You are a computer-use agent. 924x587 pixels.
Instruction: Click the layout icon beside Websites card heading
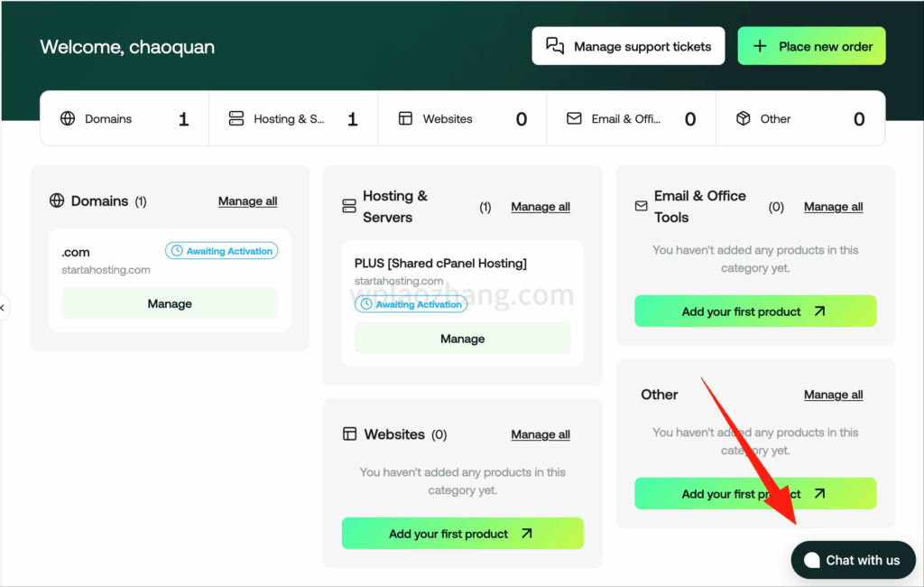(x=350, y=434)
